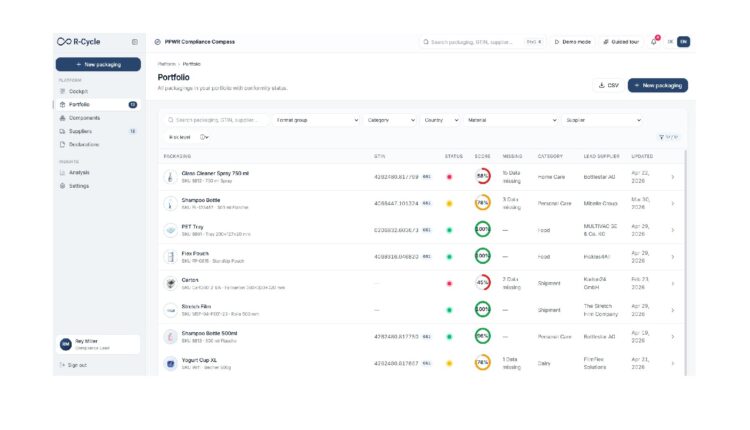Click the Carton 45% score ring
Viewport: 750px width, 430px height.
482,283
